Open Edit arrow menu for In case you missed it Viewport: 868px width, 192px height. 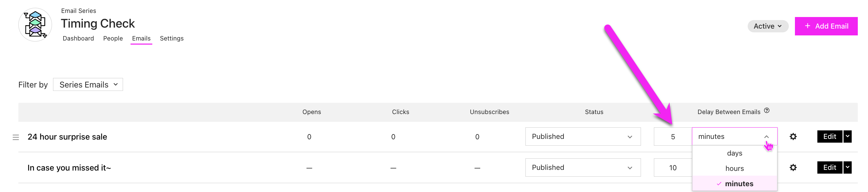(x=848, y=167)
